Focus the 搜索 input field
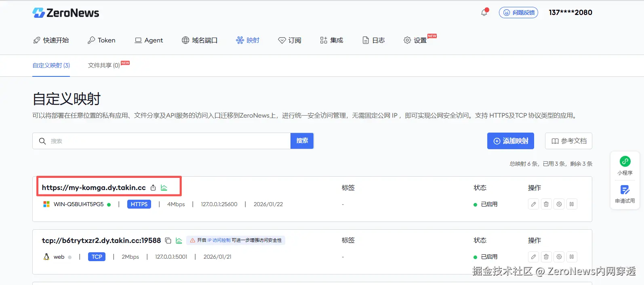The width and height of the screenshot is (644, 285). point(162,141)
